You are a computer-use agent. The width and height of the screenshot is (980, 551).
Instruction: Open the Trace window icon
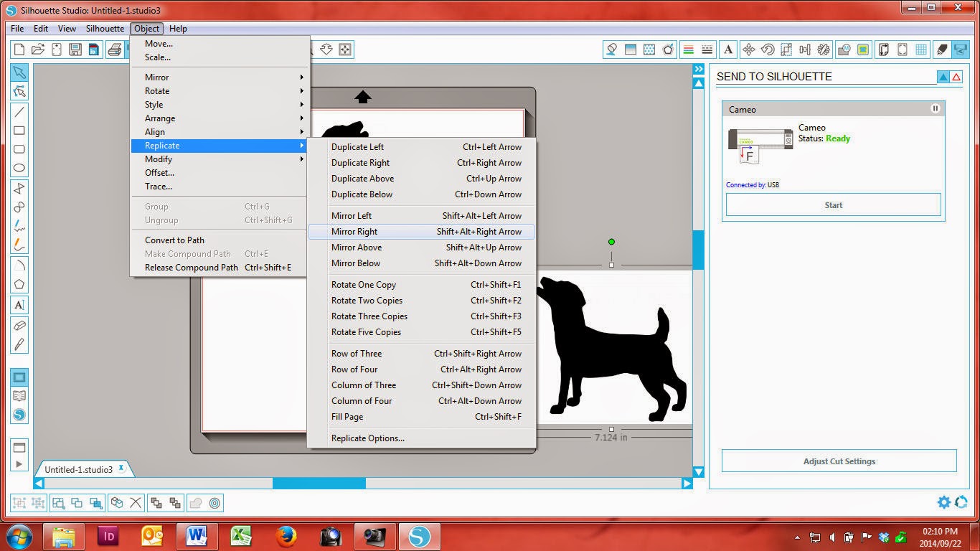pos(844,50)
